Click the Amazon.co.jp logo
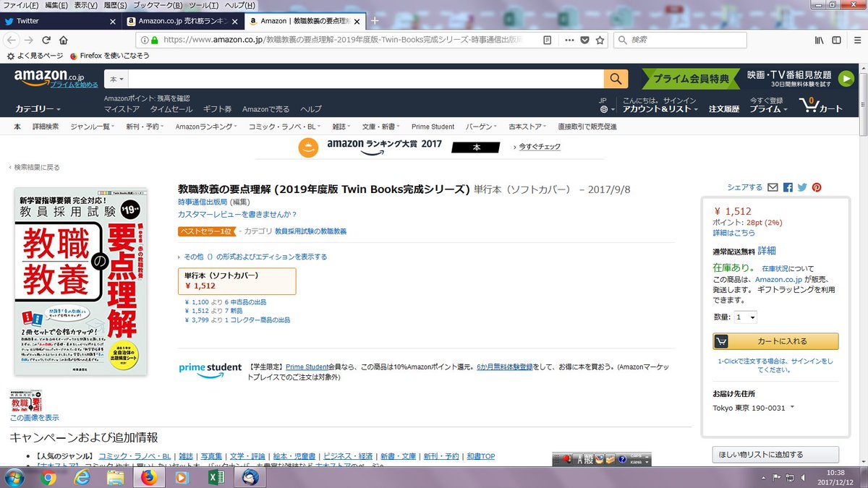 pyautogui.click(x=48, y=76)
